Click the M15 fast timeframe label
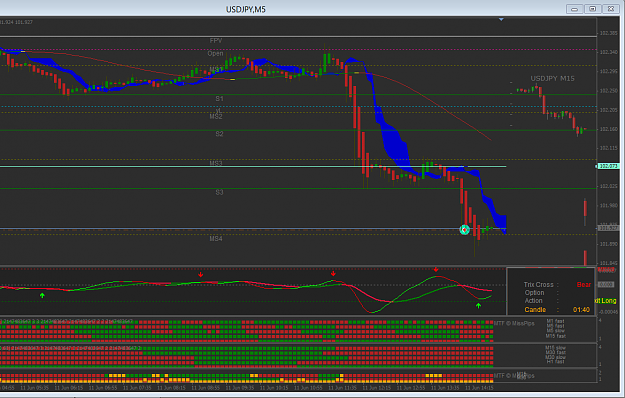 click(x=555, y=336)
